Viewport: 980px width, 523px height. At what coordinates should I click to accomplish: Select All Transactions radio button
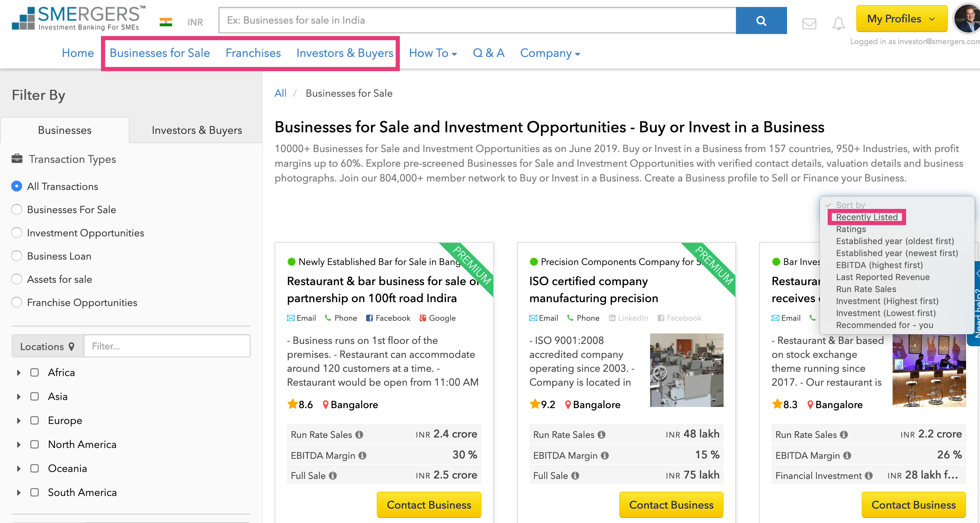[x=17, y=186]
